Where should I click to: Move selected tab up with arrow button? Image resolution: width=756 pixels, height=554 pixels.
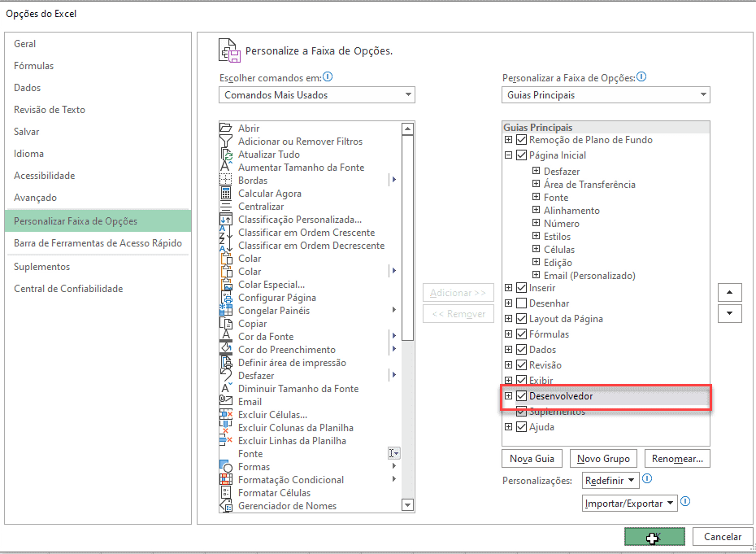click(x=729, y=292)
